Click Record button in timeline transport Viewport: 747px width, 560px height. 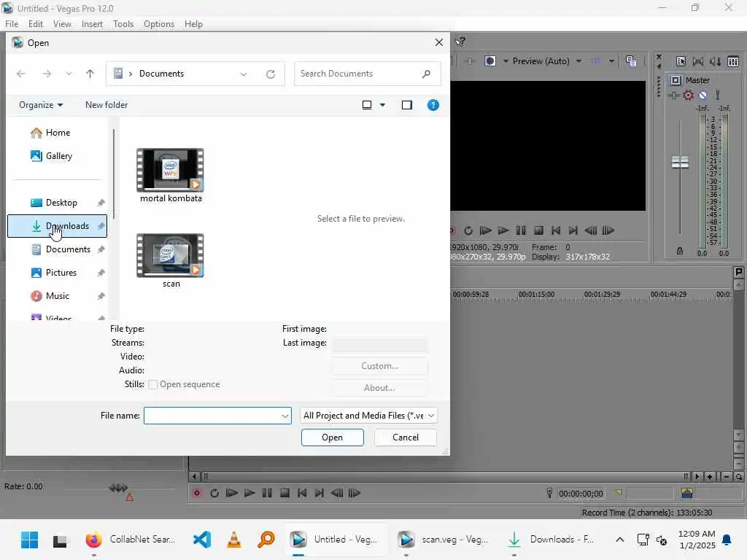197,493
